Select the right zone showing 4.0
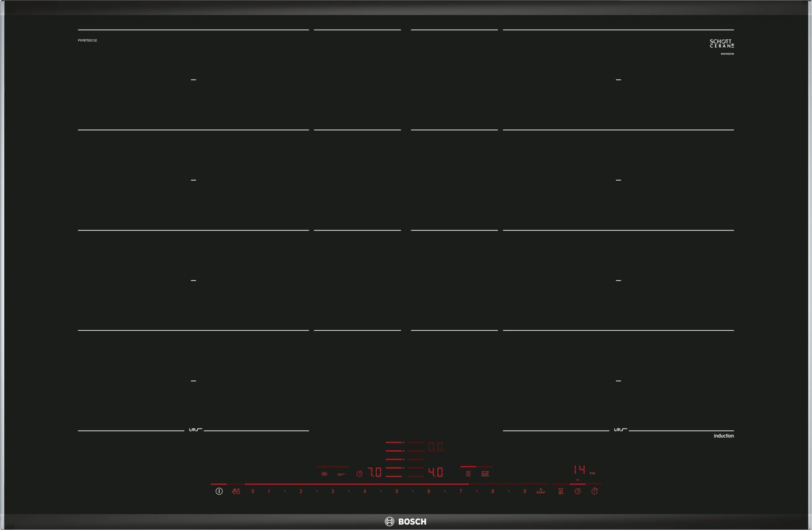Screen dimensions: 812x530 (x=435, y=472)
